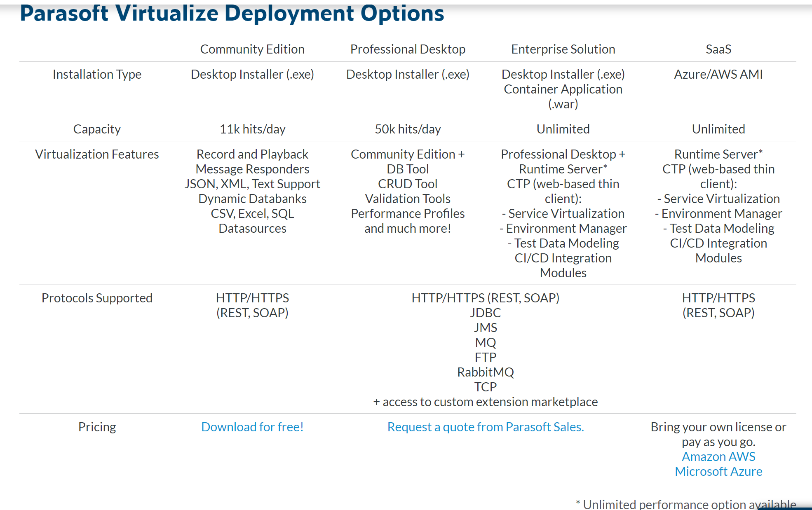Select the Community Edition column header
This screenshot has width=812, height=510.
252,49
